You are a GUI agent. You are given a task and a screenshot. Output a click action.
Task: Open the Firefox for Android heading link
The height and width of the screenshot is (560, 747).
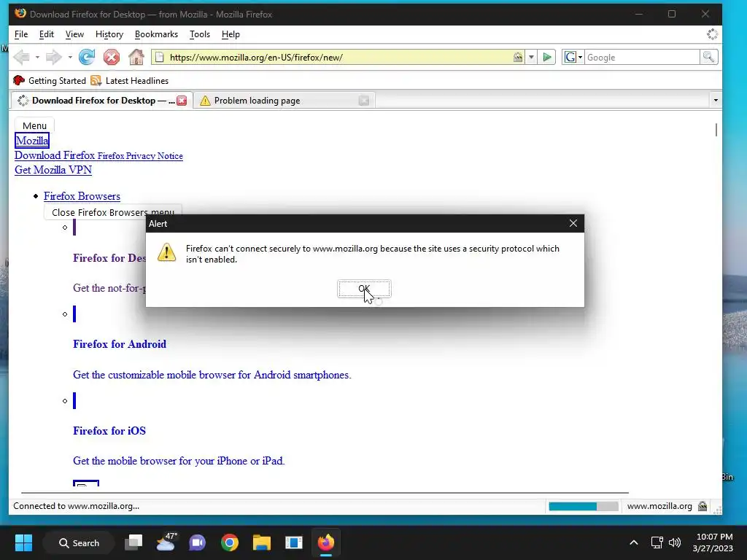pyautogui.click(x=120, y=344)
